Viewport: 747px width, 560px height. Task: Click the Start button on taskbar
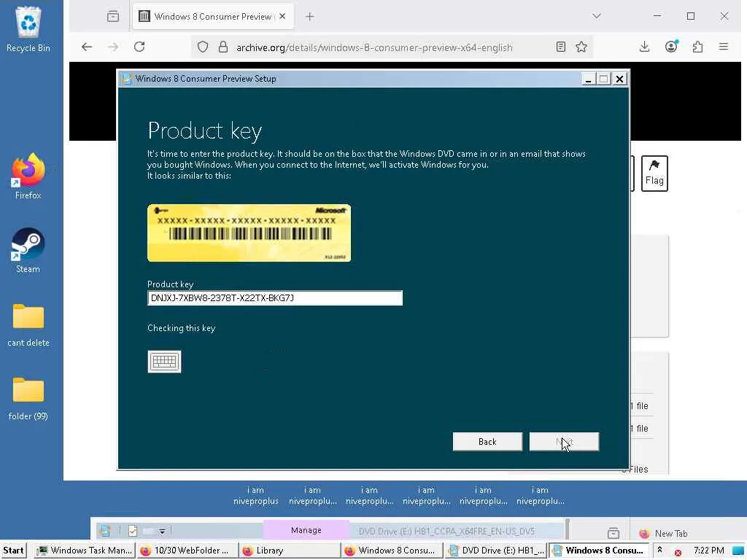13,551
